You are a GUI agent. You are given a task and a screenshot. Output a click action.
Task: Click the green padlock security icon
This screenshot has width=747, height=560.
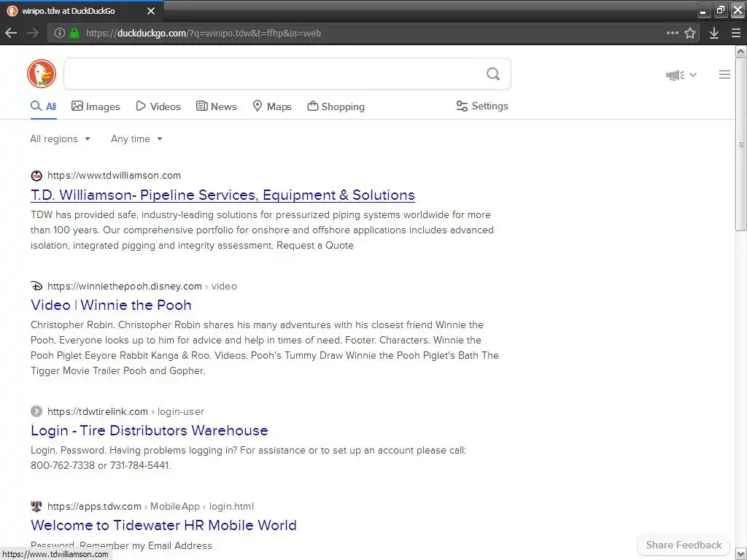[x=74, y=33]
